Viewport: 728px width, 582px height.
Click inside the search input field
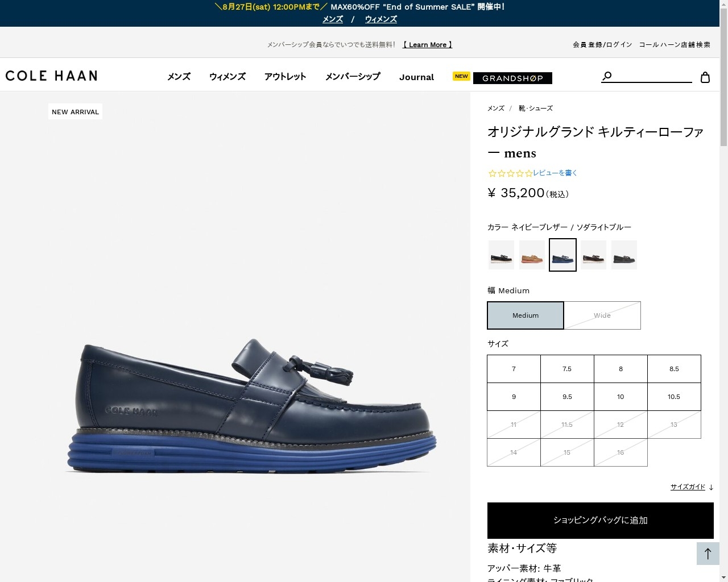(652, 76)
